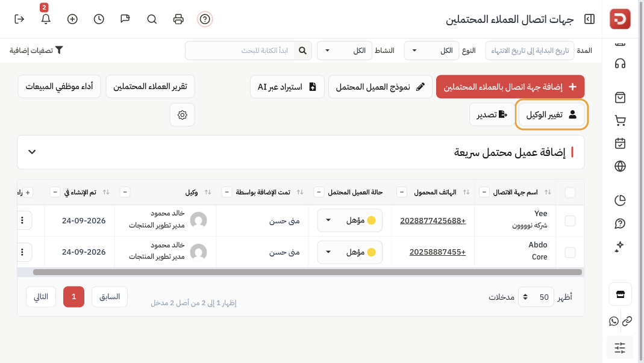
Task: Open the notifications bell
Action: (46, 19)
